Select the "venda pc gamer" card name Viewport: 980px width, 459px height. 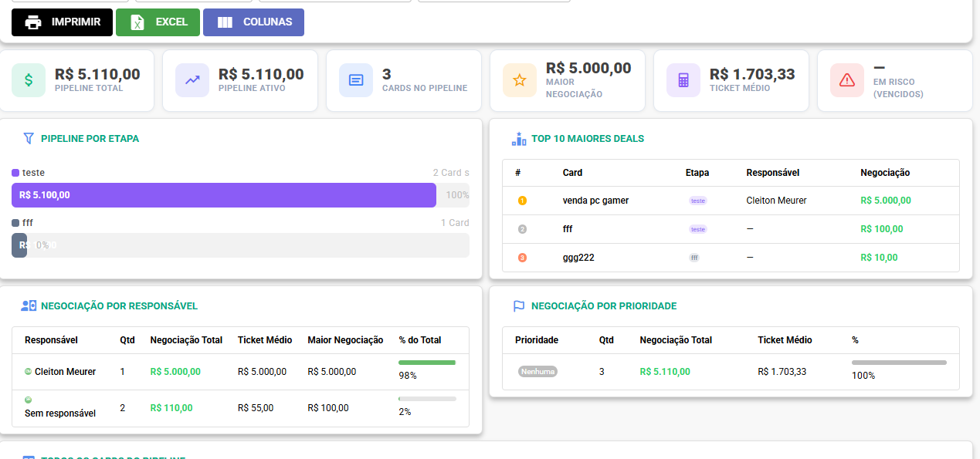595,201
